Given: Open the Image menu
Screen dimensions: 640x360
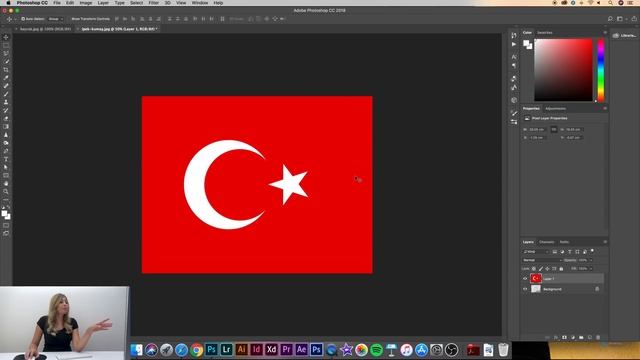Looking at the screenshot, I should click(86, 3).
